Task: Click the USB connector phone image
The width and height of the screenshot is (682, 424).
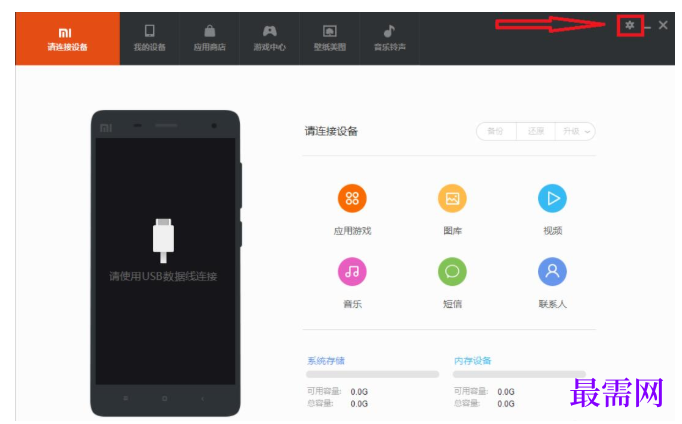Action: click(x=163, y=240)
